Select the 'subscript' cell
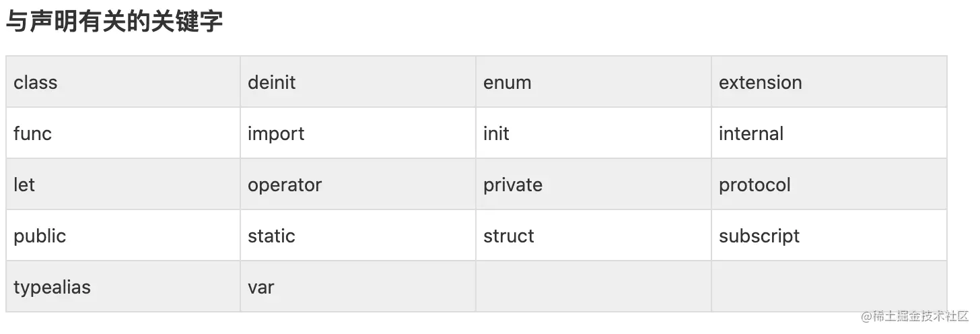 coord(829,236)
